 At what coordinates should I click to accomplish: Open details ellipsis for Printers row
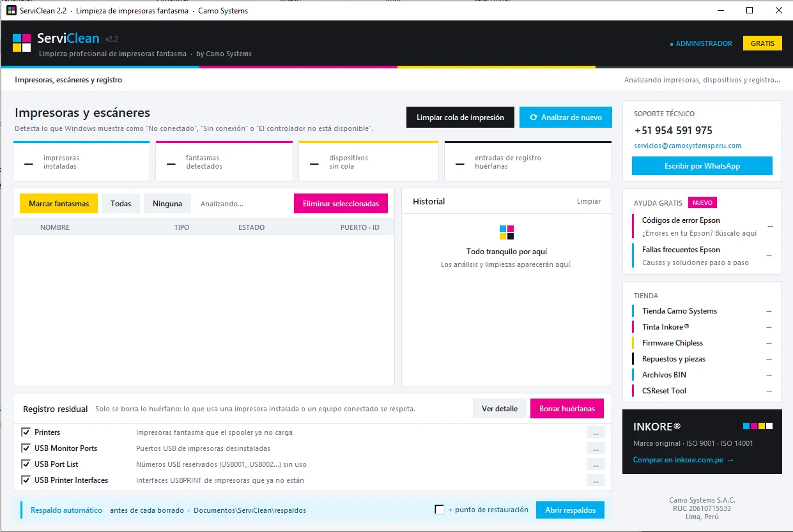point(596,432)
